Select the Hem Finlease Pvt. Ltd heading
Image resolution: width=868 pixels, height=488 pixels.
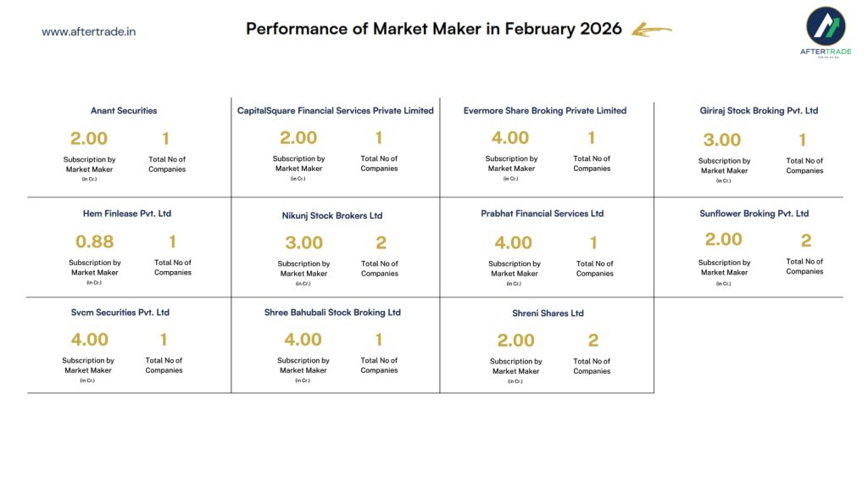(x=127, y=213)
